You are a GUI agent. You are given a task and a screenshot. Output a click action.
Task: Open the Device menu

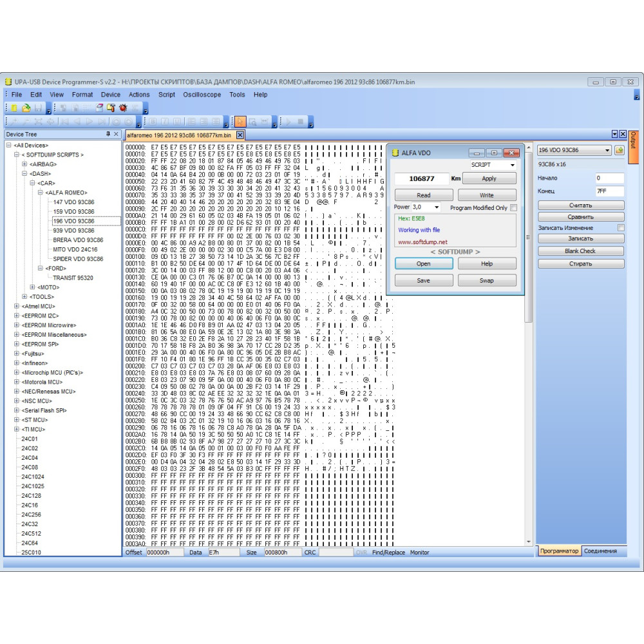tap(111, 95)
